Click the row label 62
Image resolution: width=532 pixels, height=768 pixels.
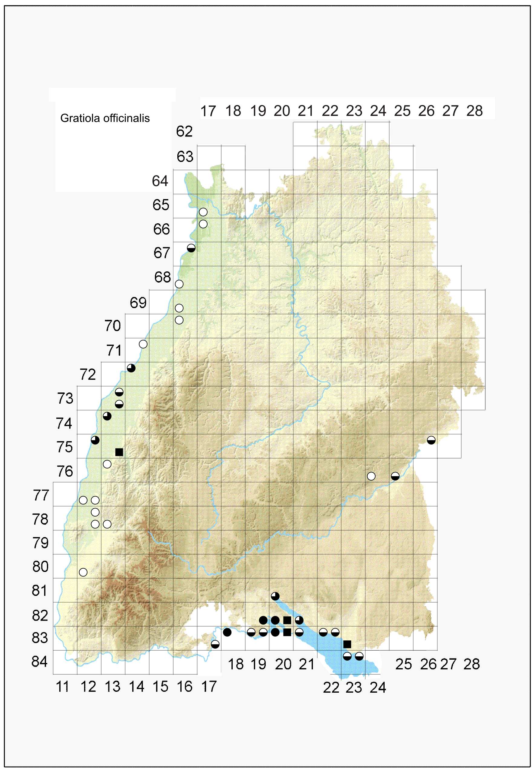[x=184, y=131]
